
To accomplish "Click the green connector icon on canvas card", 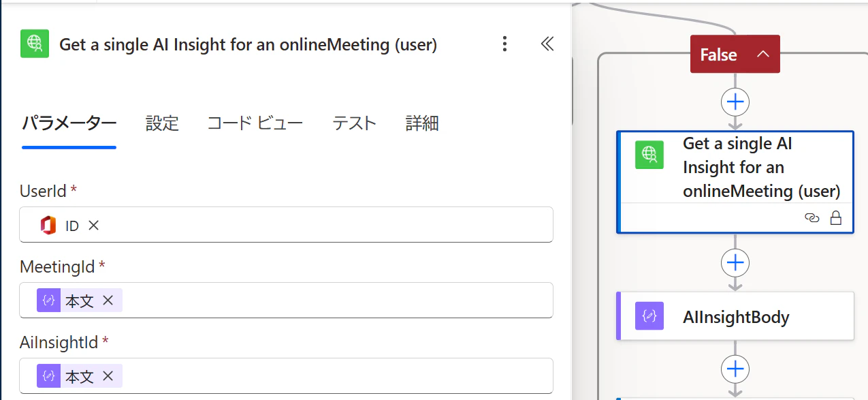I will pyautogui.click(x=649, y=154).
